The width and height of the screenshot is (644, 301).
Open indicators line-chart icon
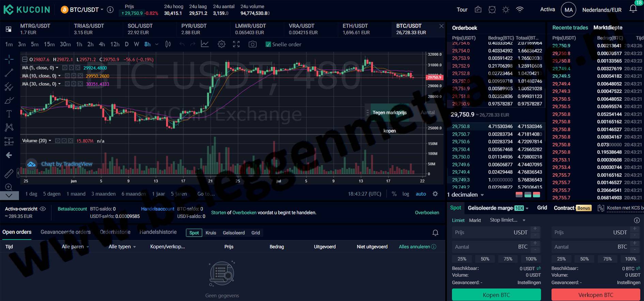pos(205,44)
